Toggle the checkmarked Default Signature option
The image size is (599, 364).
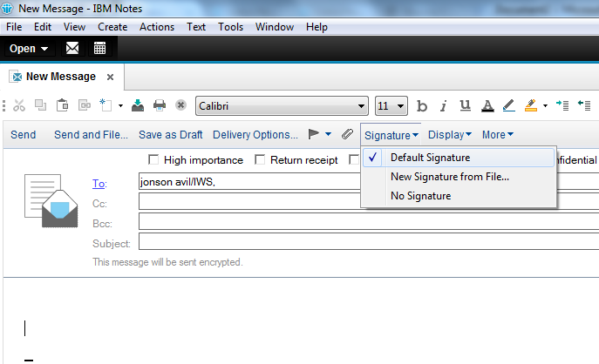(458, 158)
